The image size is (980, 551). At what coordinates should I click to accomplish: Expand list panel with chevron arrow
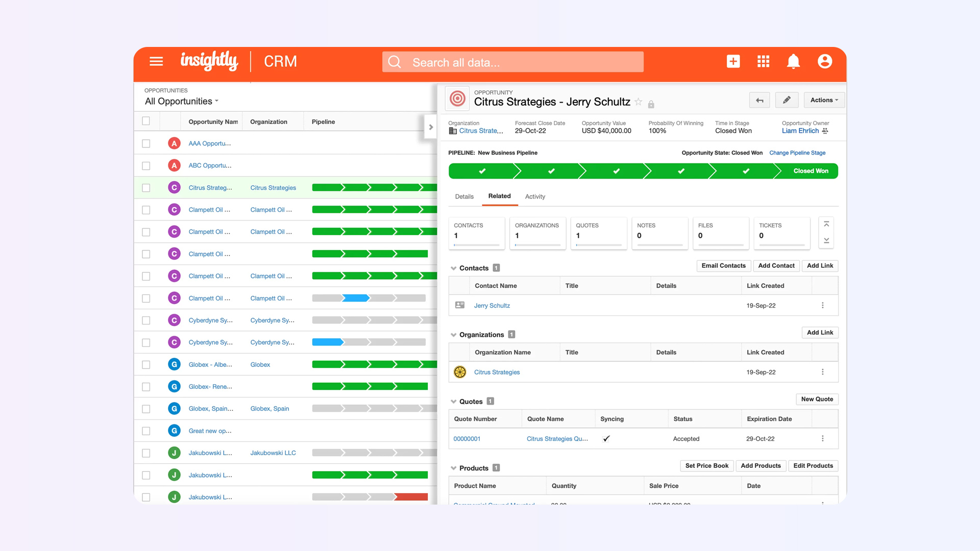tap(430, 127)
